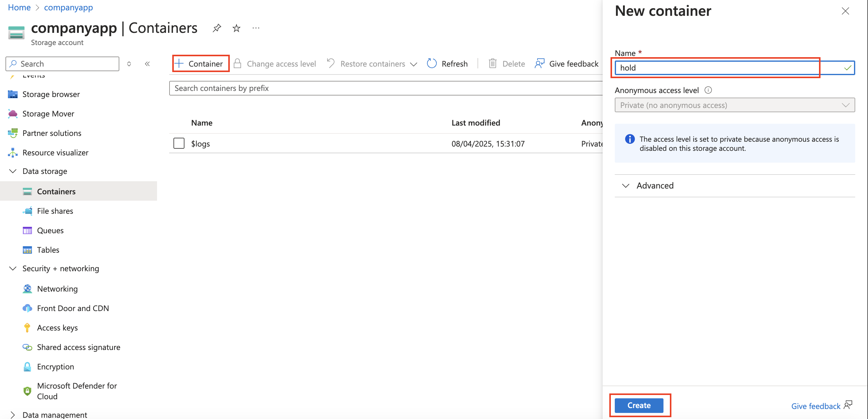Click the Storage Mover icon
The height and width of the screenshot is (419, 868).
pos(13,114)
